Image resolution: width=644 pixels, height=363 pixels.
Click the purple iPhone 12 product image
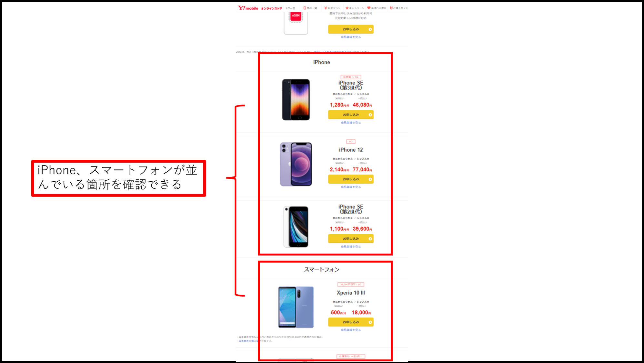click(x=296, y=164)
